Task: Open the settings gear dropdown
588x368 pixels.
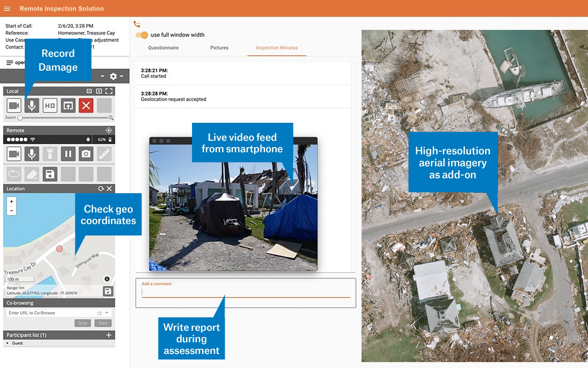Action: (116, 76)
